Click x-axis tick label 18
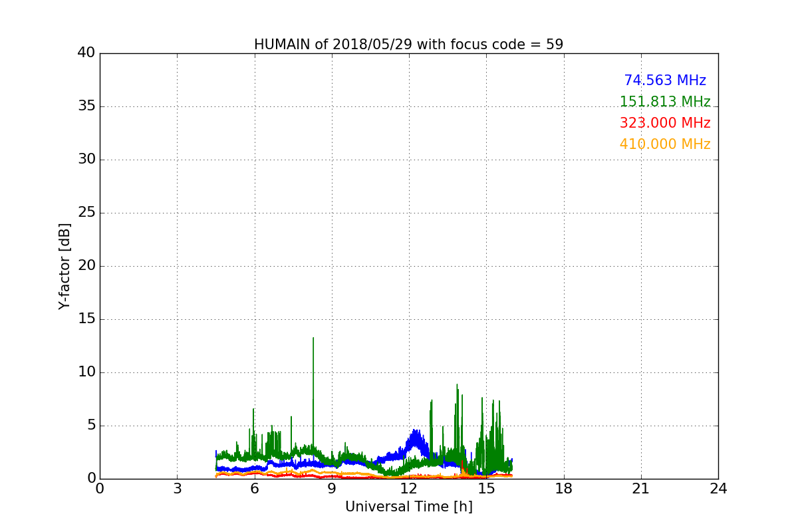Viewport: 798px width, 532px height. tap(564, 489)
